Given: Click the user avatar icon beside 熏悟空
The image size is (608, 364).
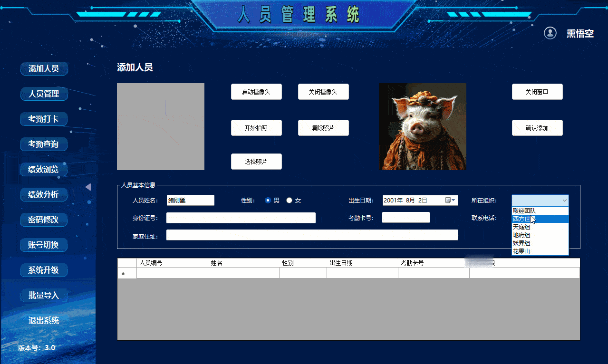Looking at the screenshot, I should click(550, 33).
